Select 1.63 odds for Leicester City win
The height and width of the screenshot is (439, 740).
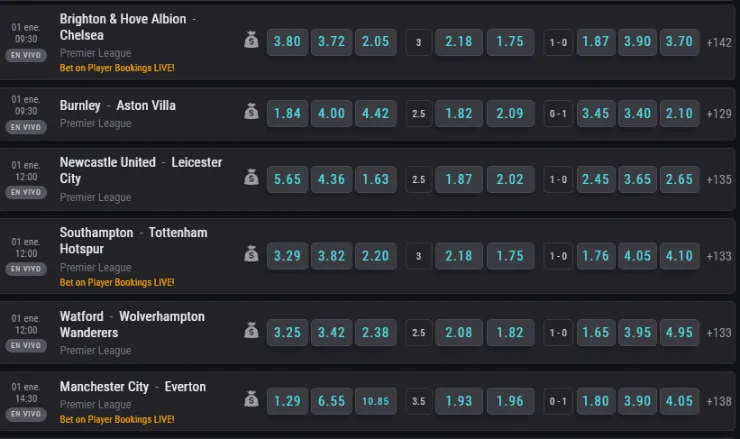[375, 179]
